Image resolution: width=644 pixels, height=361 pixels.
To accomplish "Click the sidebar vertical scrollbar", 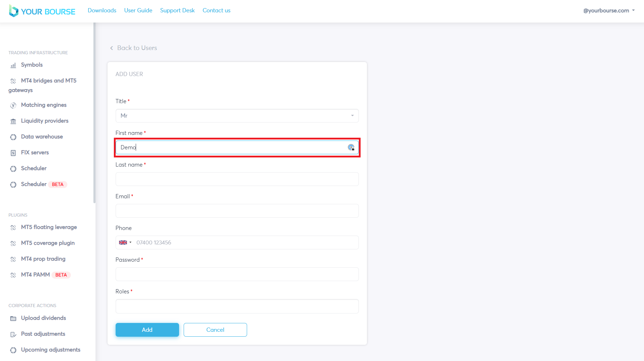I will pyautogui.click(x=94, y=113).
